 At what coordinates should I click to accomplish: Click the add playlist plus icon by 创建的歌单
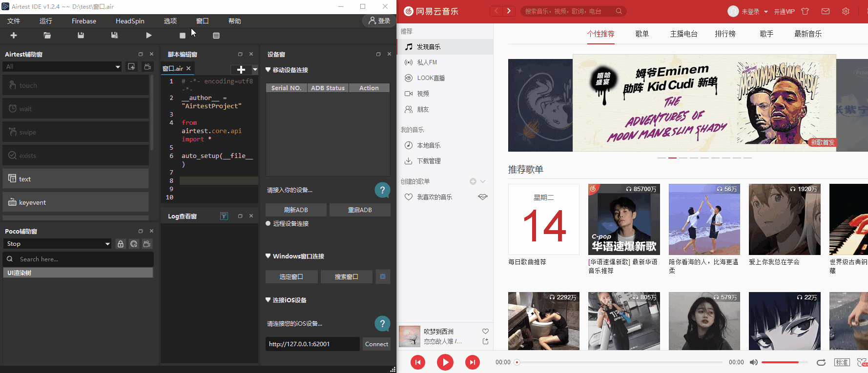(473, 181)
